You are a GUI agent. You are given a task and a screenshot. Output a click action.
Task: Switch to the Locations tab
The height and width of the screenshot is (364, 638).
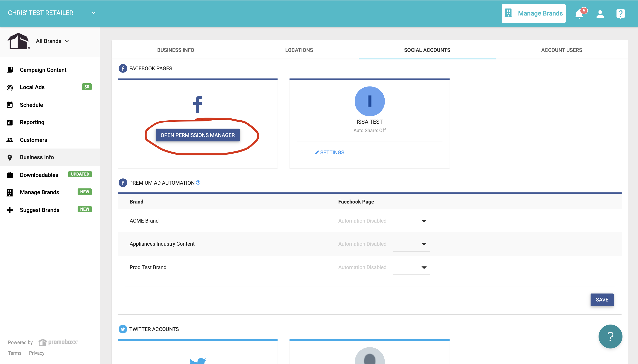tap(299, 50)
